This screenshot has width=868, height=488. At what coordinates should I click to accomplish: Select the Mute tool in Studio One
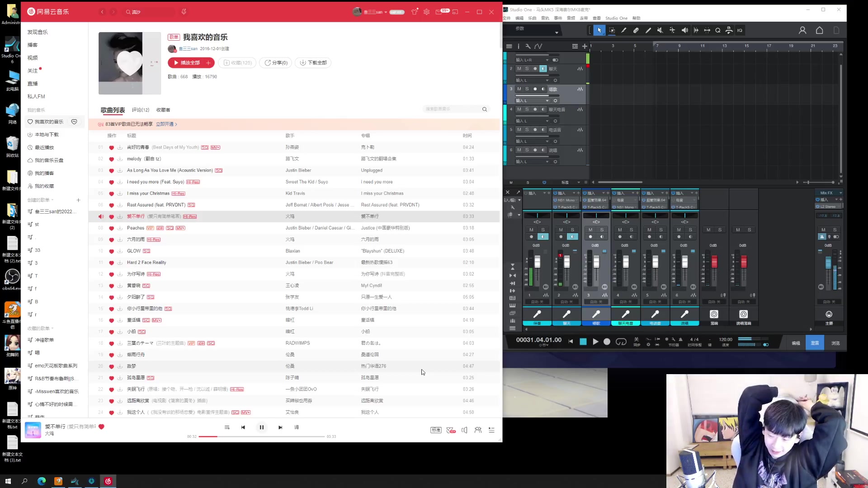(660, 30)
